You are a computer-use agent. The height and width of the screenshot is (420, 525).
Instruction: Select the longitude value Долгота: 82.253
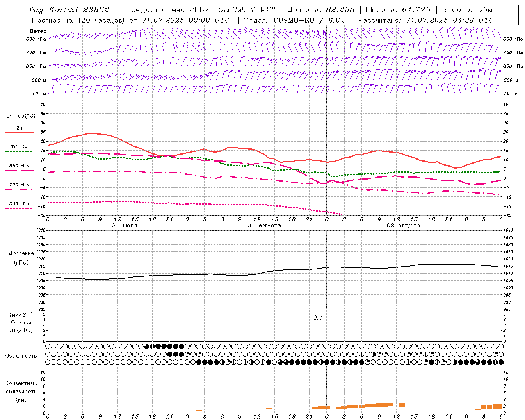click(321, 10)
